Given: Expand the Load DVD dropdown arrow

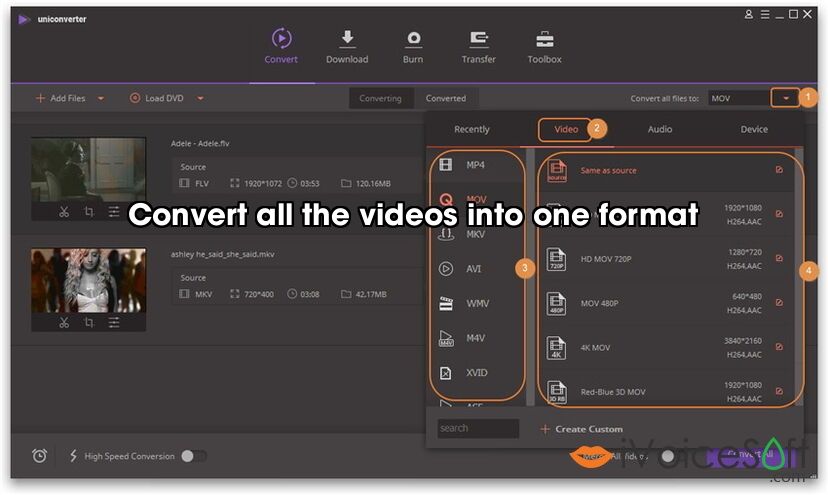Looking at the screenshot, I should coord(201,98).
